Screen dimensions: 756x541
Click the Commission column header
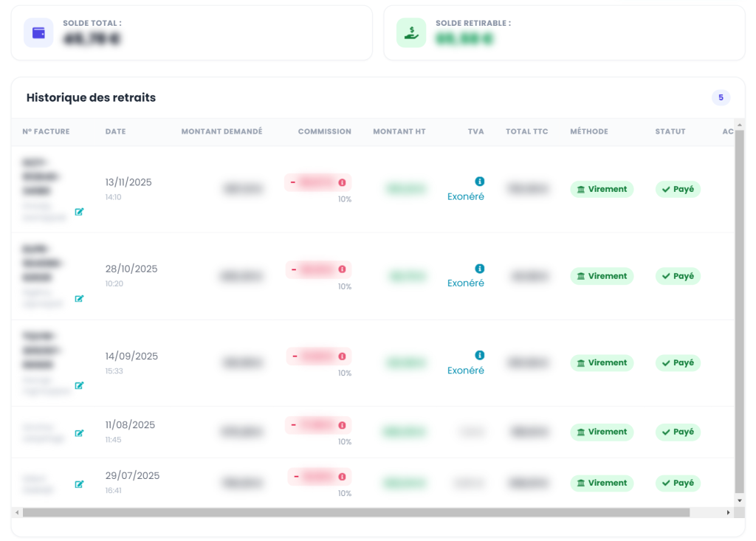tap(325, 131)
